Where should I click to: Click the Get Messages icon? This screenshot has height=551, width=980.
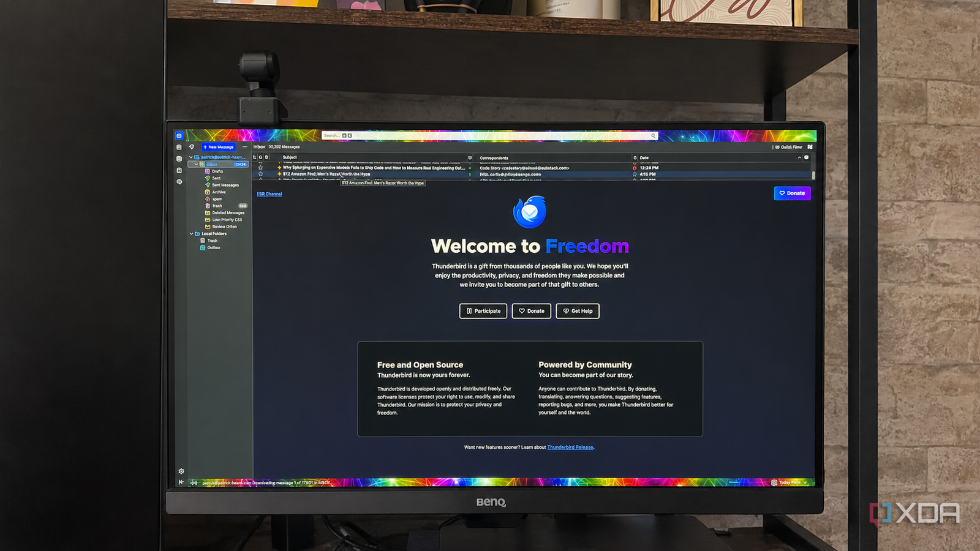(x=192, y=147)
